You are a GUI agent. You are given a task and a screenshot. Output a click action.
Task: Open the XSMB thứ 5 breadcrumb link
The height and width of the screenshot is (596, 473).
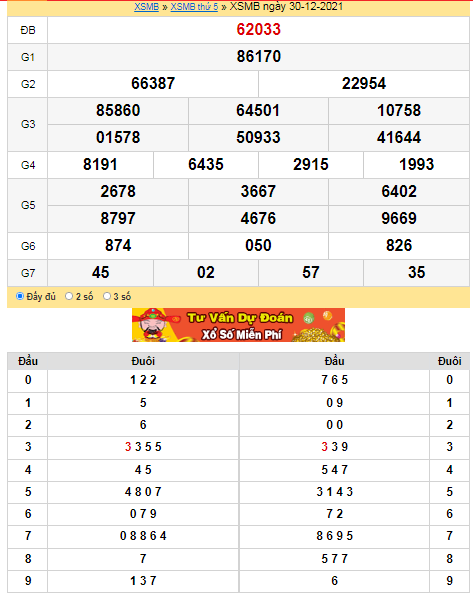(x=194, y=7)
